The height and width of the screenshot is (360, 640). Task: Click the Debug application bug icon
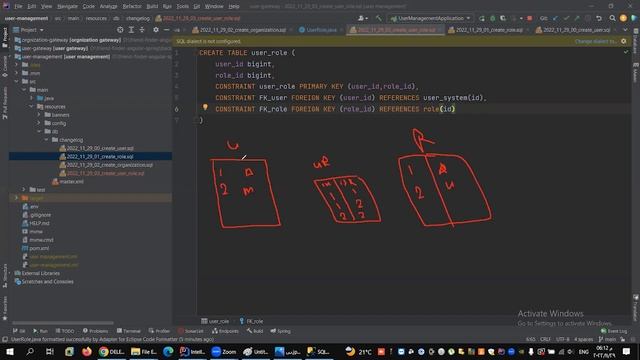492,18
